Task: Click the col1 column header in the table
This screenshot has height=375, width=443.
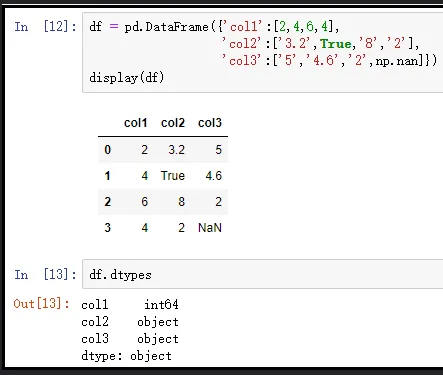Action: 136,123
